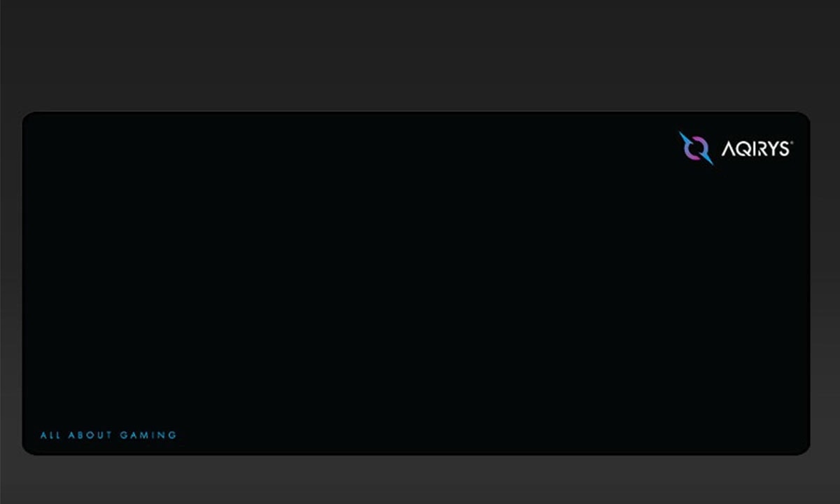Click the center of the black mousepad
The width and height of the screenshot is (840, 504).
tap(416, 283)
